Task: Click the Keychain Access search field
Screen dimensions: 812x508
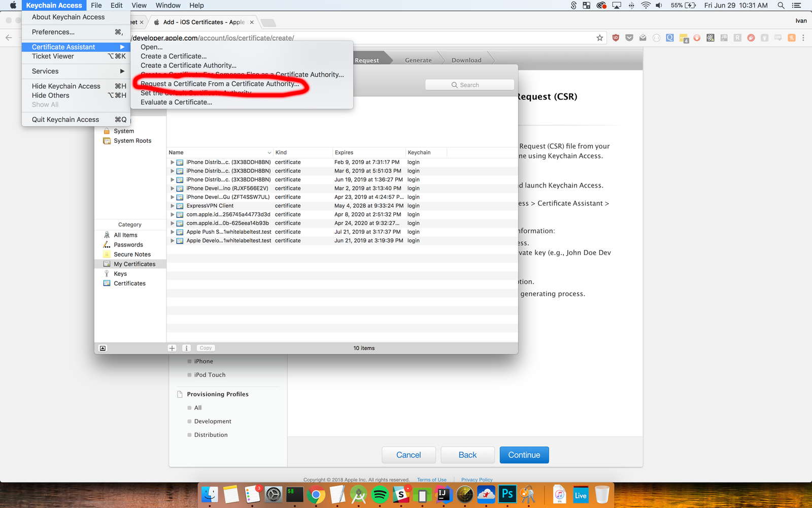Action: point(469,85)
